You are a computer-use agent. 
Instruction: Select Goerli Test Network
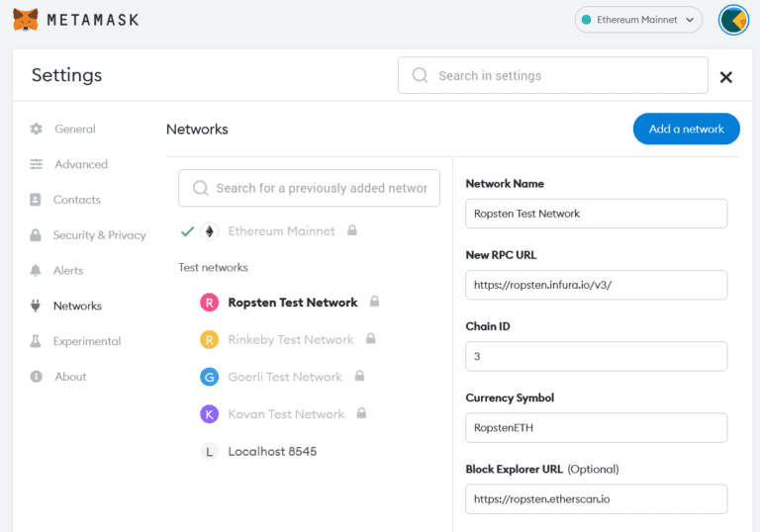point(285,377)
